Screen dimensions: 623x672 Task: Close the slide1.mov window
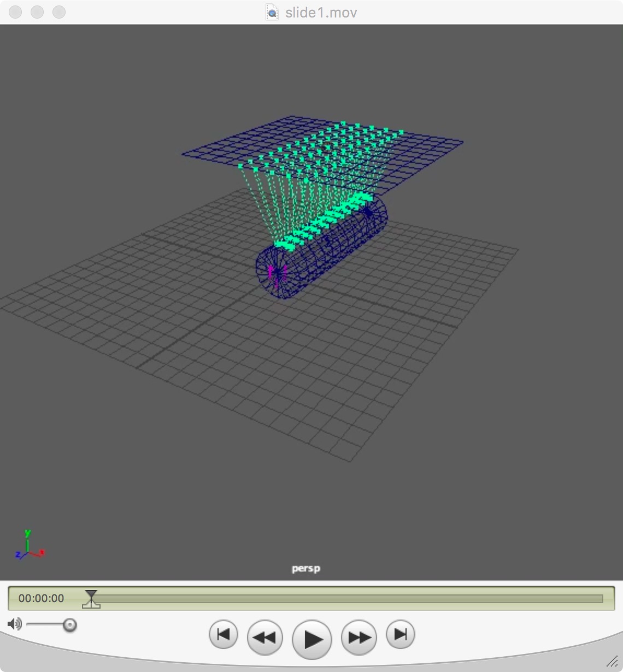[15, 12]
